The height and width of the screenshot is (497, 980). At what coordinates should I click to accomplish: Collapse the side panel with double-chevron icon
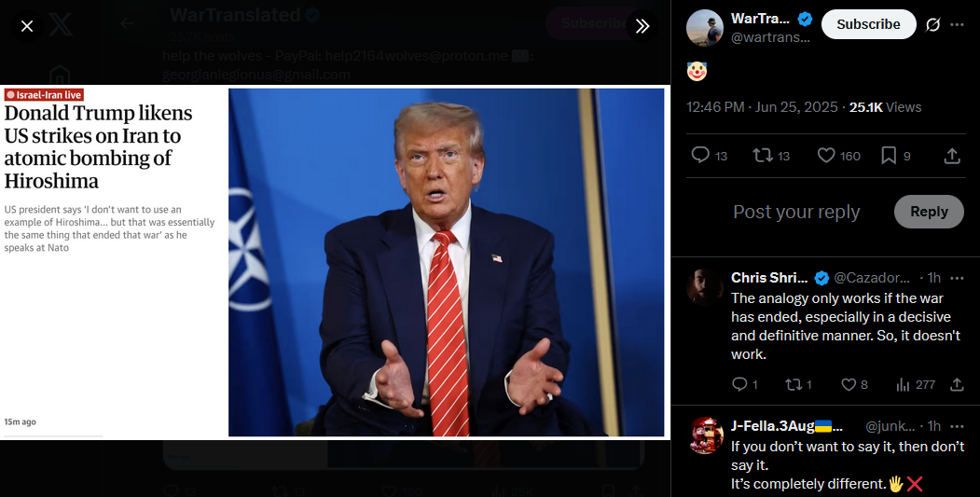click(x=642, y=26)
